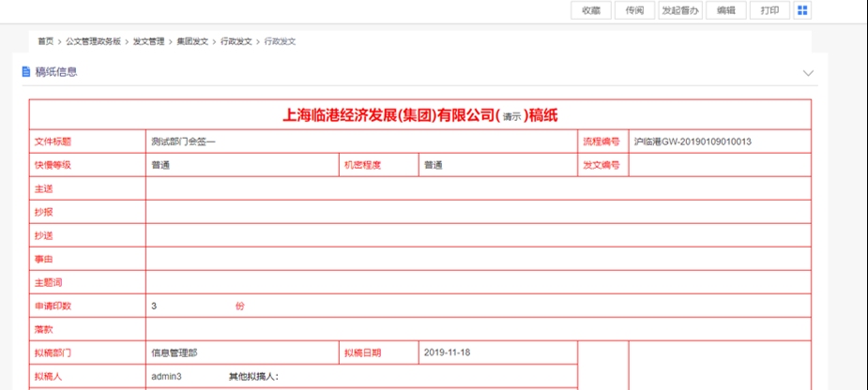The image size is (868, 390).
Task: Click the red 份 unit text
Action: (x=239, y=306)
